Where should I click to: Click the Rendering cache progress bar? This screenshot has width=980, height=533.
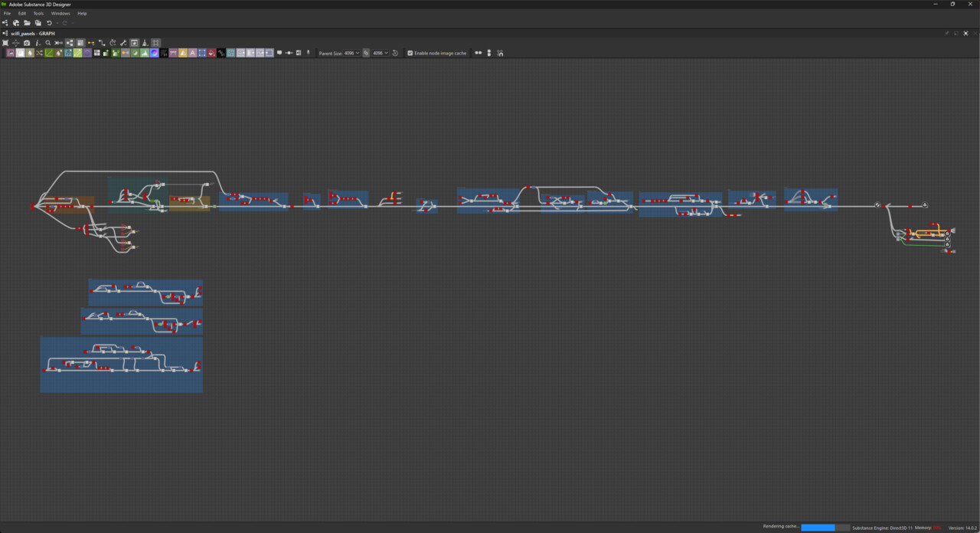825,528
